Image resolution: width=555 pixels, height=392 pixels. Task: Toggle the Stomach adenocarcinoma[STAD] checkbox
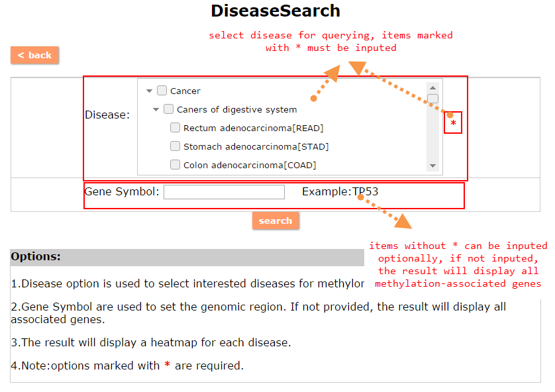pos(176,146)
